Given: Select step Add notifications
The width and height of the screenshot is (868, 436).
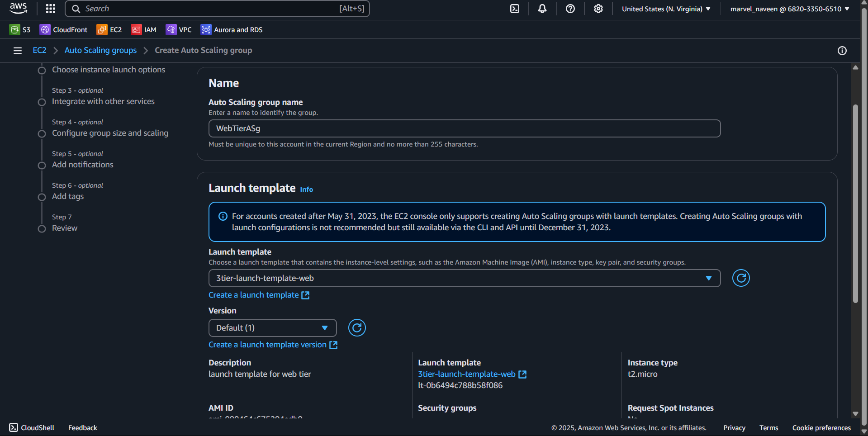Looking at the screenshot, I should [83, 165].
